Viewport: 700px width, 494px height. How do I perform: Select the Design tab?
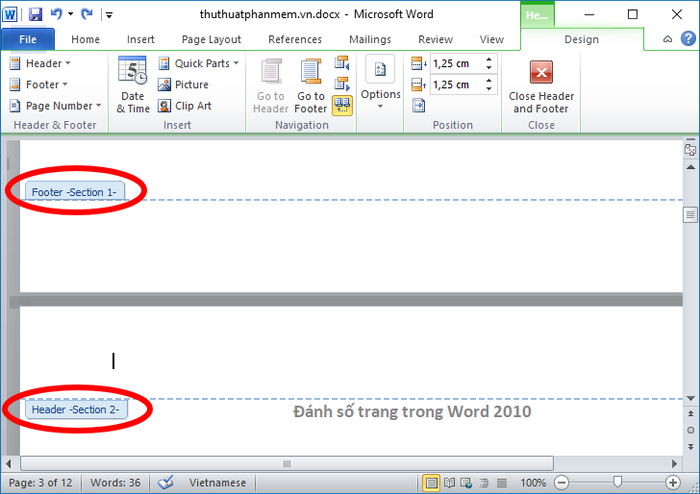pos(581,39)
